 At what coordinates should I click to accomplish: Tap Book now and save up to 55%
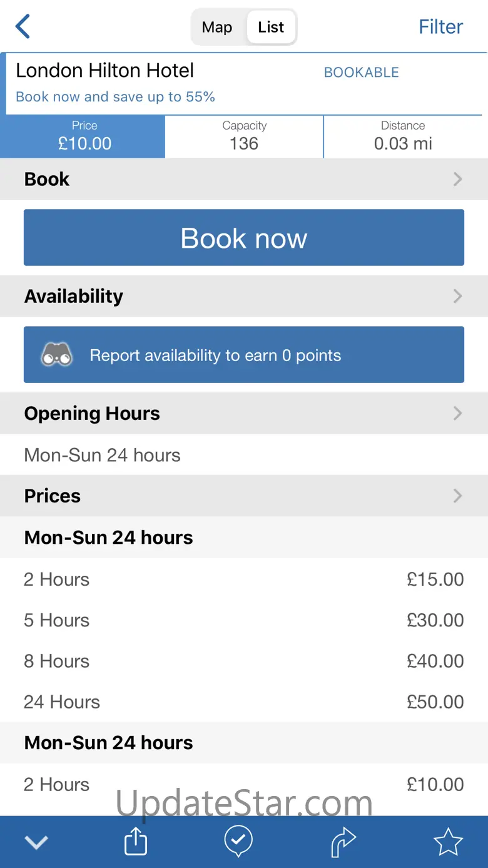[x=115, y=97]
